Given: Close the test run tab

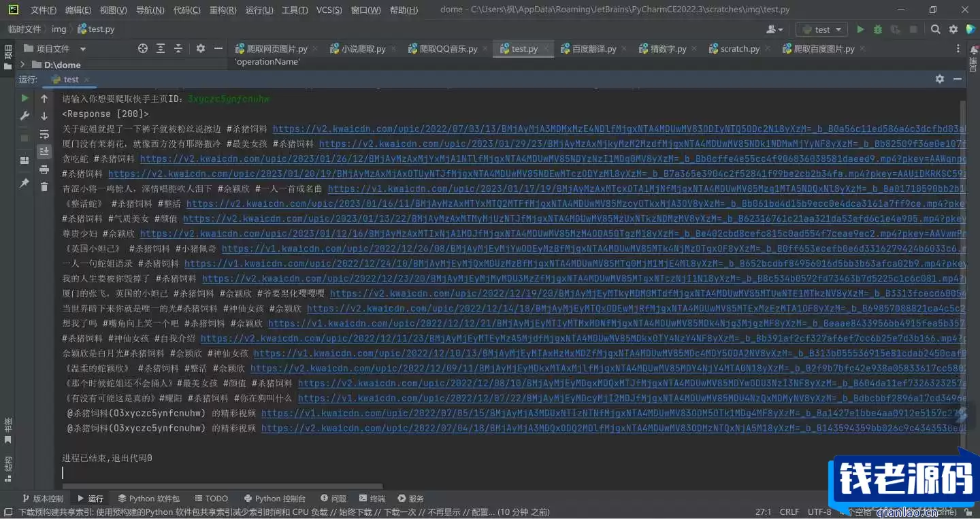Looking at the screenshot, I should pos(87,80).
